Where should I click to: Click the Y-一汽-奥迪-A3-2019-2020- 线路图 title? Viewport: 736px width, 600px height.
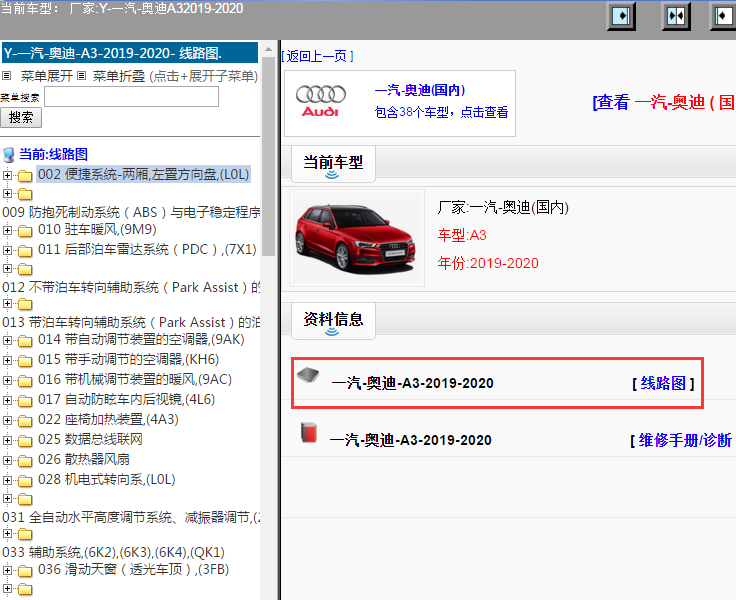[130, 53]
